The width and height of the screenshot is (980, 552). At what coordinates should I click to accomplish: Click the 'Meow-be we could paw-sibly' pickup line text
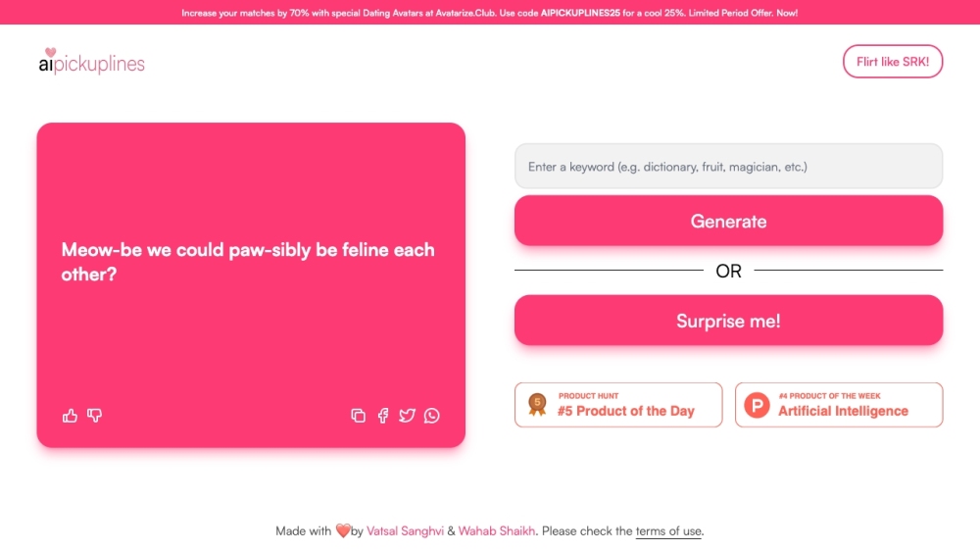pyautogui.click(x=248, y=262)
